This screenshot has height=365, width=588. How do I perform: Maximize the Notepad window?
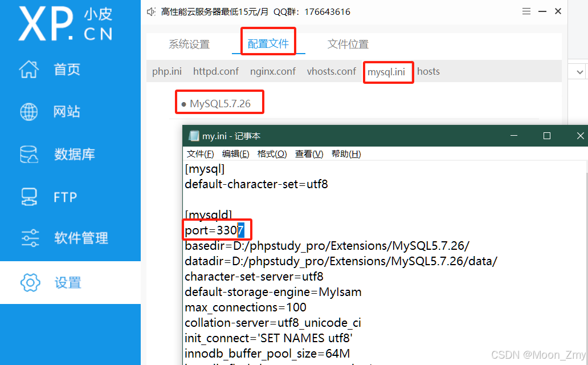pos(547,136)
